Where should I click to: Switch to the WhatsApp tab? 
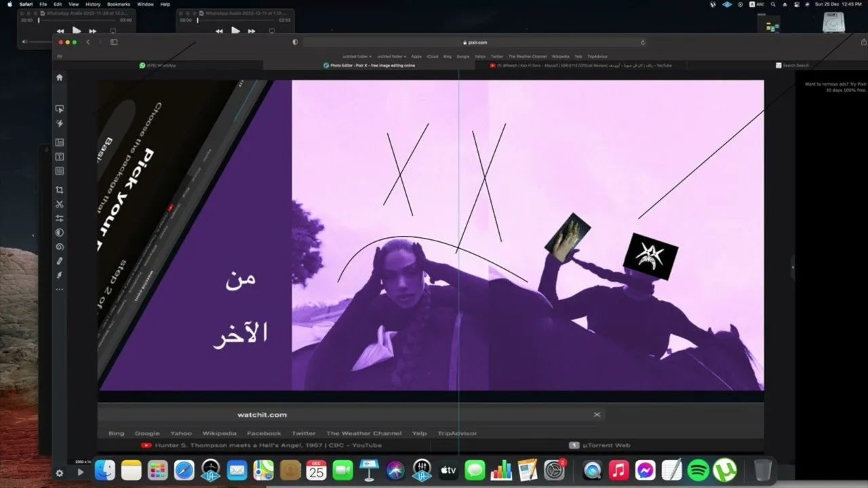157,66
